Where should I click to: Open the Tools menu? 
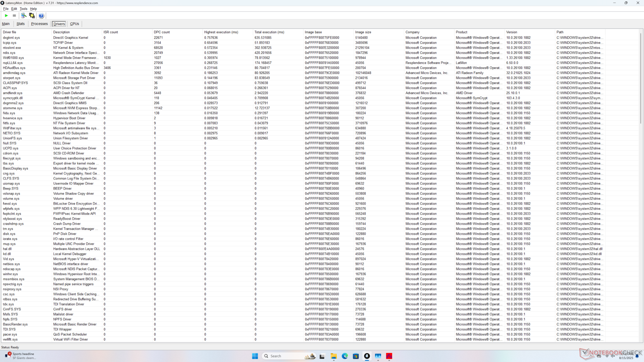point(23,9)
